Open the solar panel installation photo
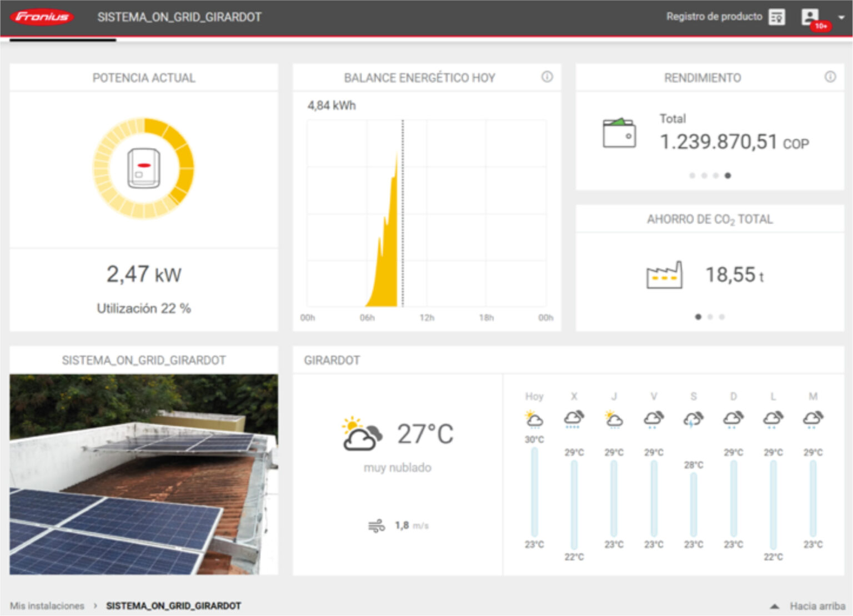853x616 pixels. point(144,474)
